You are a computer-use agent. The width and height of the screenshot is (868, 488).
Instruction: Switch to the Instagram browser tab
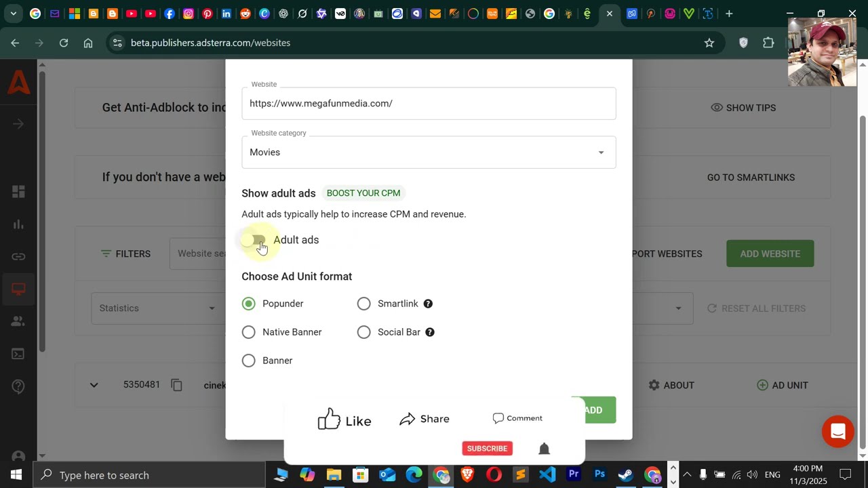189,14
